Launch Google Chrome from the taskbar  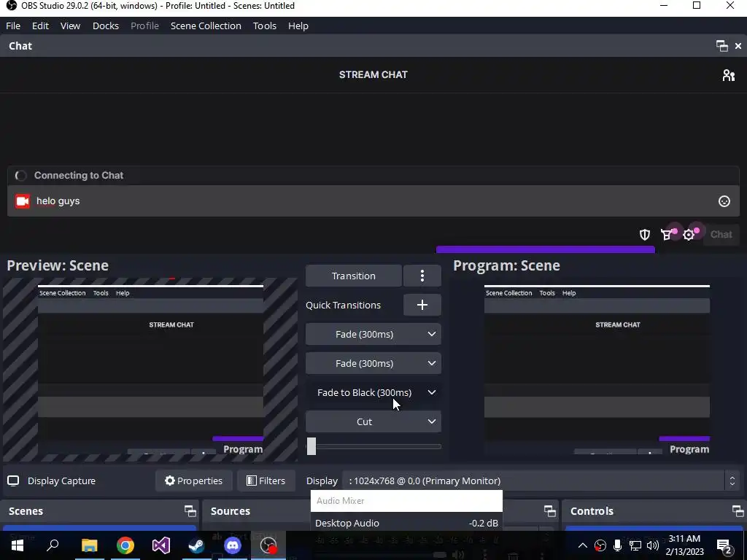pyautogui.click(x=125, y=545)
